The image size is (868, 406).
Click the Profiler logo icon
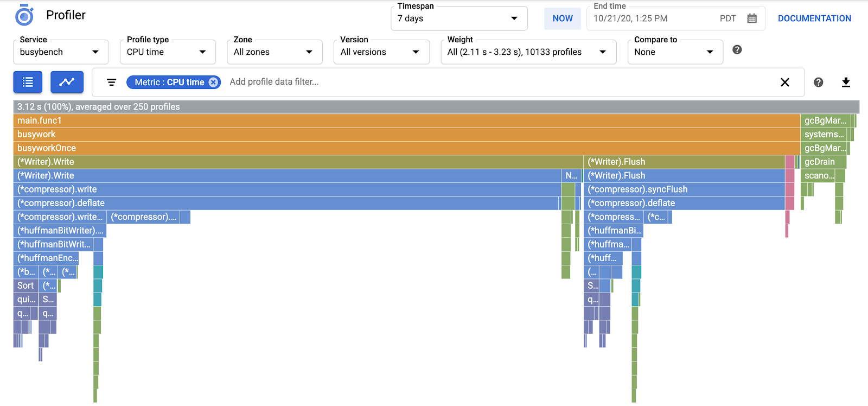tap(24, 16)
